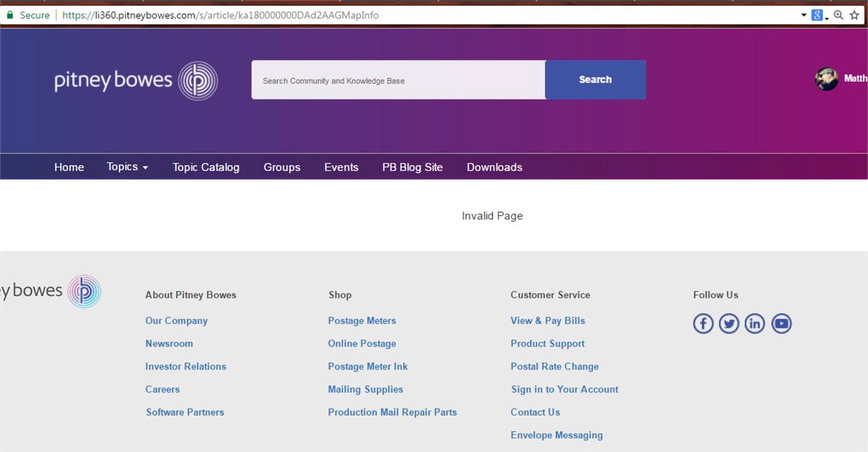Open the Facebook icon under Follow Us
The width and height of the screenshot is (868, 452).
703,323
